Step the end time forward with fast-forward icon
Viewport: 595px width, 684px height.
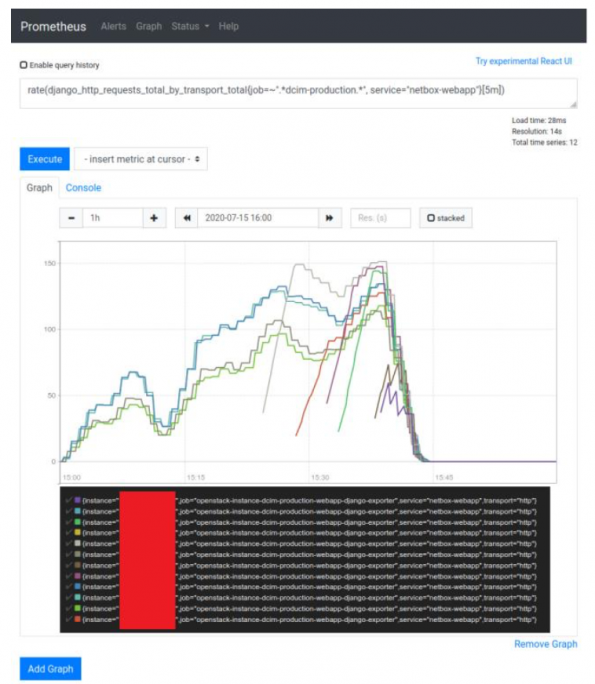pos(329,218)
